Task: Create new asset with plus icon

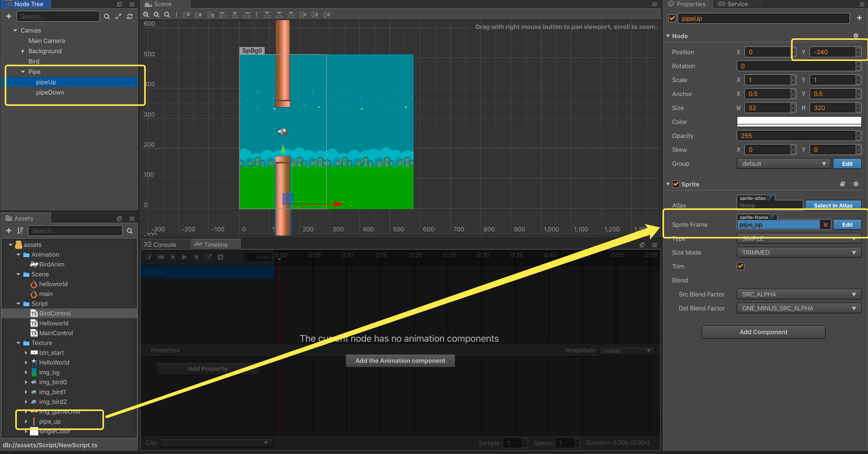Action: click(9, 231)
